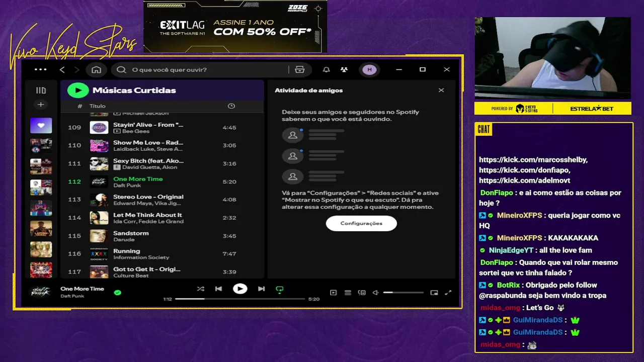Sort by the Título column header
The width and height of the screenshot is (644, 362).
tap(98, 106)
